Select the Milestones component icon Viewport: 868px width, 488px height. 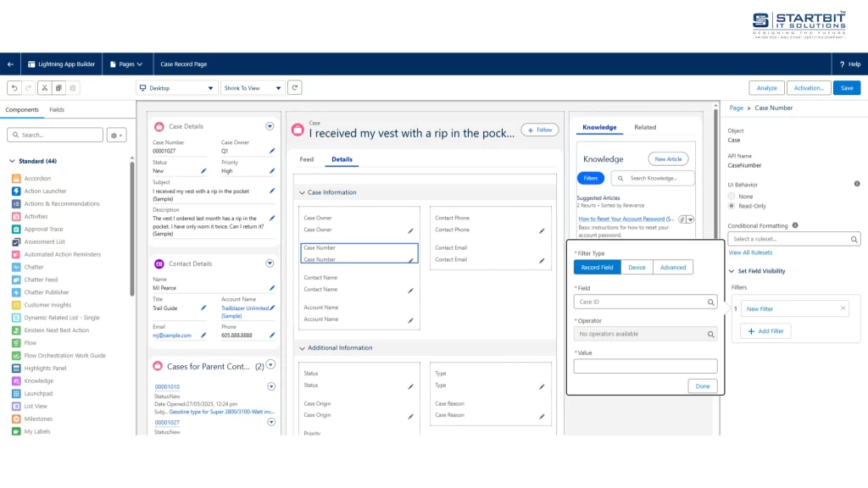pos(16,419)
